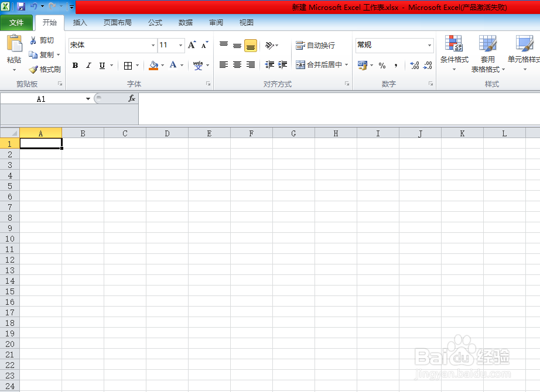Toggle Underline formatting
Viewport: 540px width, 392px height.
[102, 66]
